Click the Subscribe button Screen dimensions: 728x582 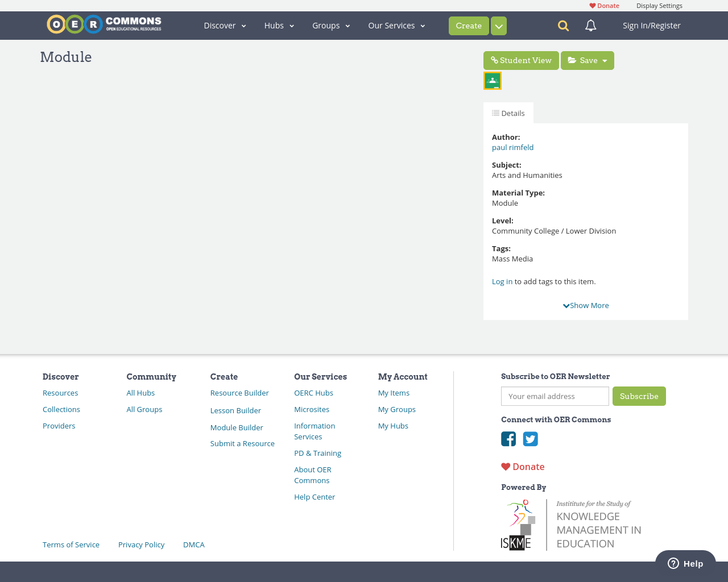point(639,396)
